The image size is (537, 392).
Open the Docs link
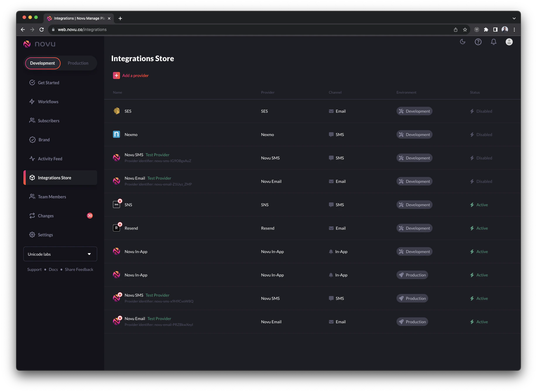53,269
